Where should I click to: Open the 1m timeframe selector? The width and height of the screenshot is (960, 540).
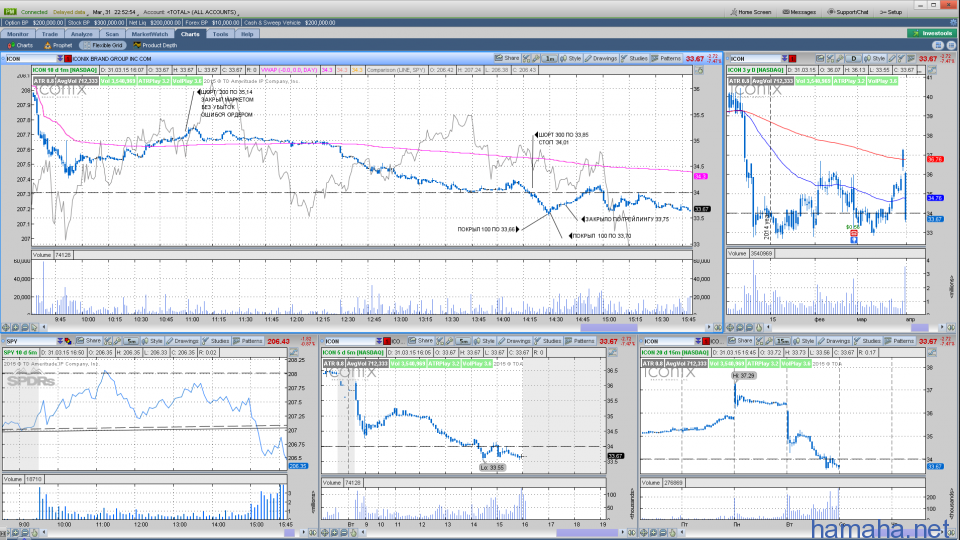(x=550, y=58)
